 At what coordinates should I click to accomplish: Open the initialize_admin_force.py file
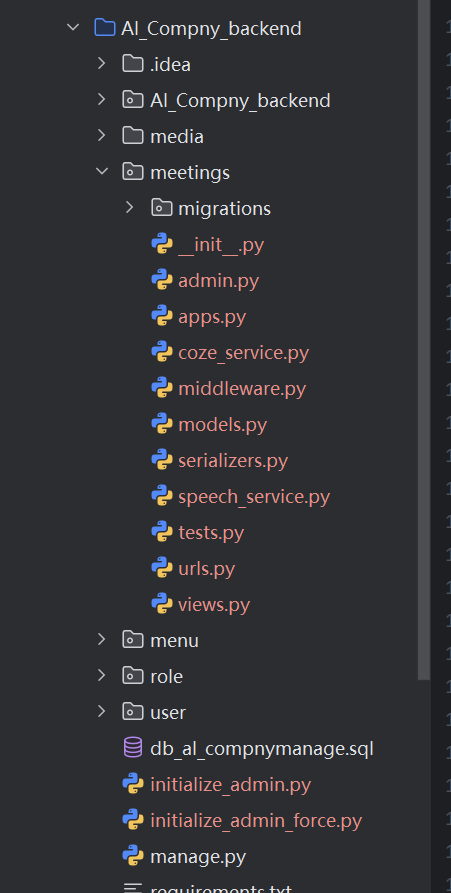coord(256,821)
